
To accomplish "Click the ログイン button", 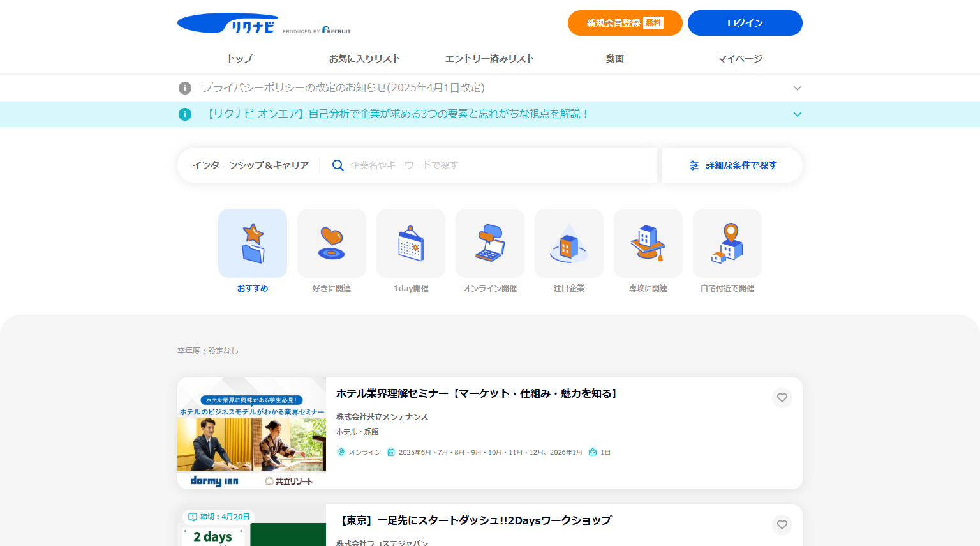I will click(745, 23).
